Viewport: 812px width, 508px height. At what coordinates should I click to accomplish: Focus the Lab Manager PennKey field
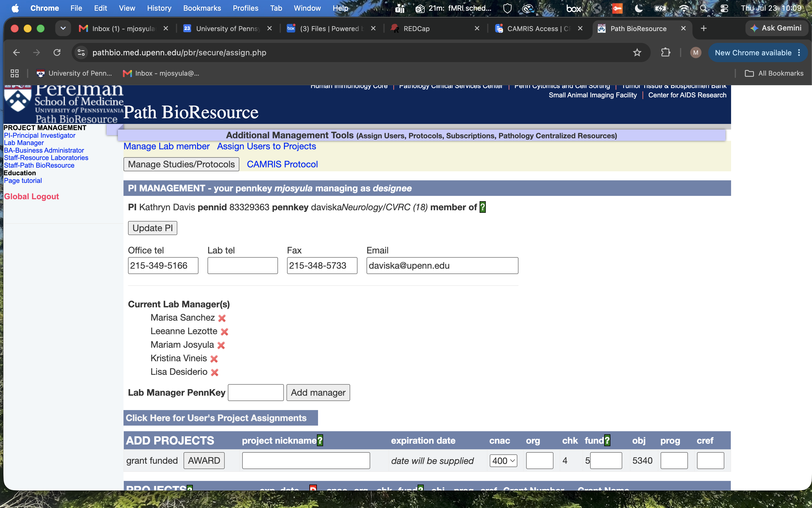coord(256,392)
